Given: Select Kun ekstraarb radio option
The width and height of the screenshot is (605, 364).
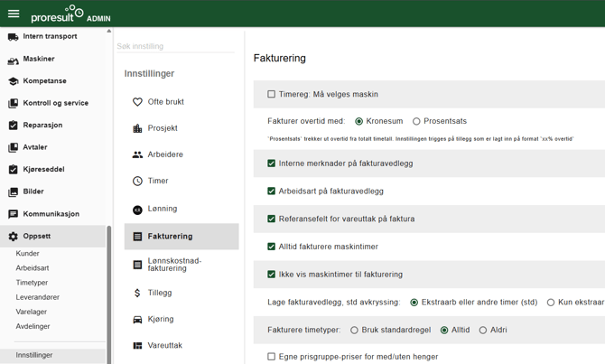Looking at the screenshot, I should pyautogui.click(x=551, y=303).
